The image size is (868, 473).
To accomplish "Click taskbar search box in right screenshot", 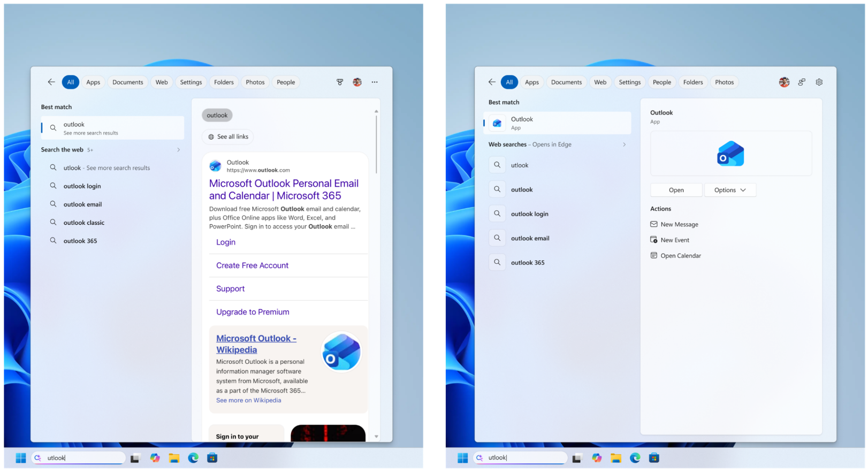I will click(x=520, y=458).
